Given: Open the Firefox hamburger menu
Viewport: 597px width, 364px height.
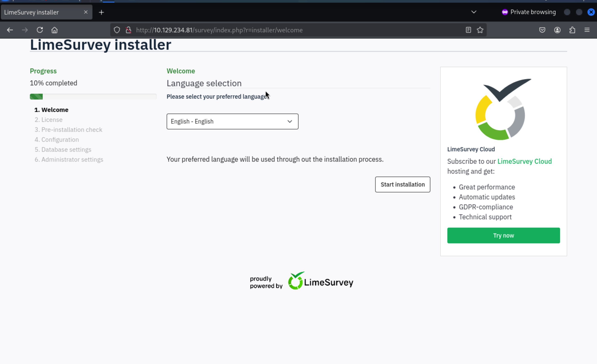Looking at the screenshot, I should click(x=587, y=30).
